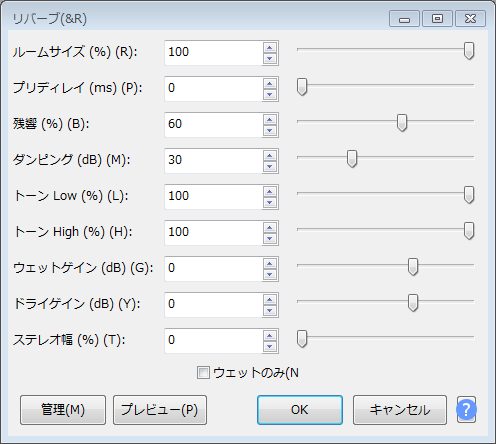Increase ステレオ幅 value with up arrow
496x444 pixels.
click(270, 336)
